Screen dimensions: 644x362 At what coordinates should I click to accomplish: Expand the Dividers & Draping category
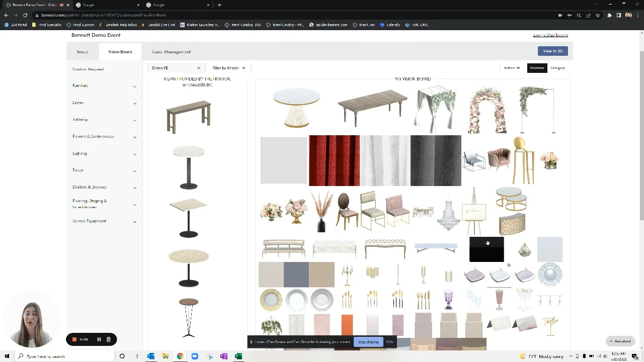coord(104,187)
